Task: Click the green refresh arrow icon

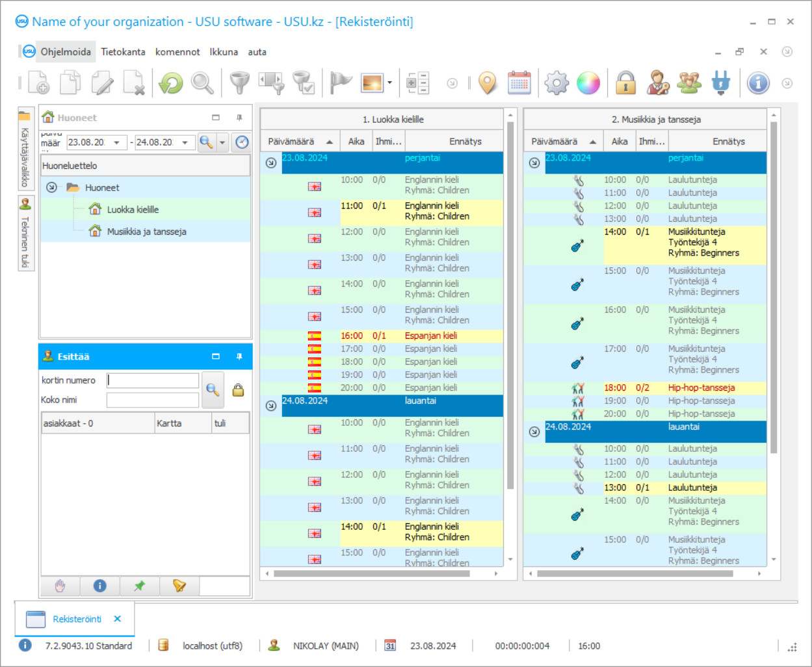Action: tap(171, 83)
